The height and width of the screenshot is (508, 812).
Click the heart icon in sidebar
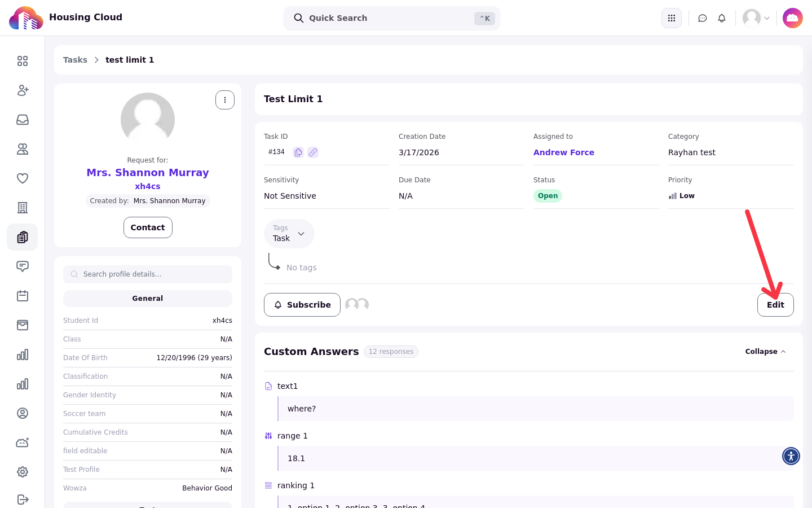[23, 178]
